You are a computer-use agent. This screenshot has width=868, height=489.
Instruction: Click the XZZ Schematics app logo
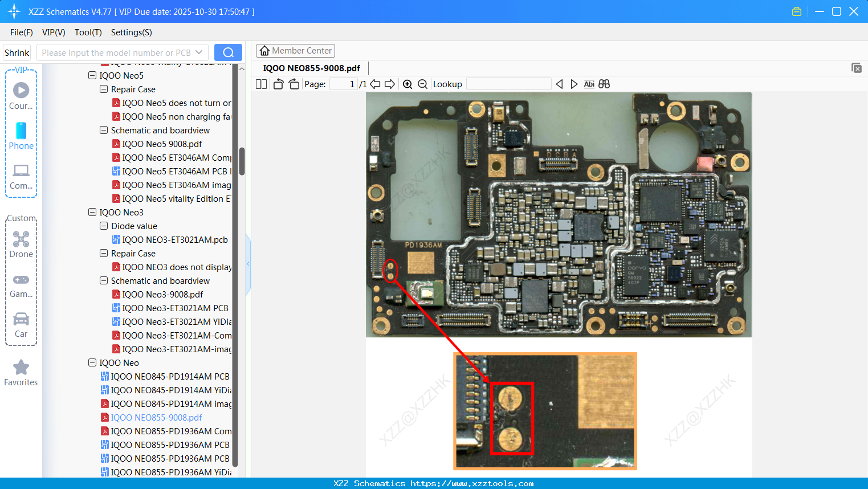tap(14, 11)
